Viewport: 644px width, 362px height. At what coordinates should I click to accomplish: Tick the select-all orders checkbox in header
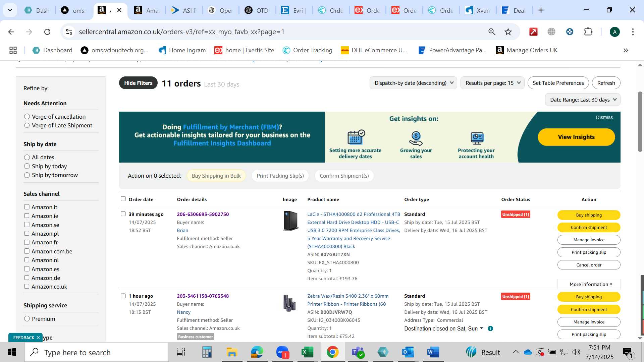[x=123, y=199]
